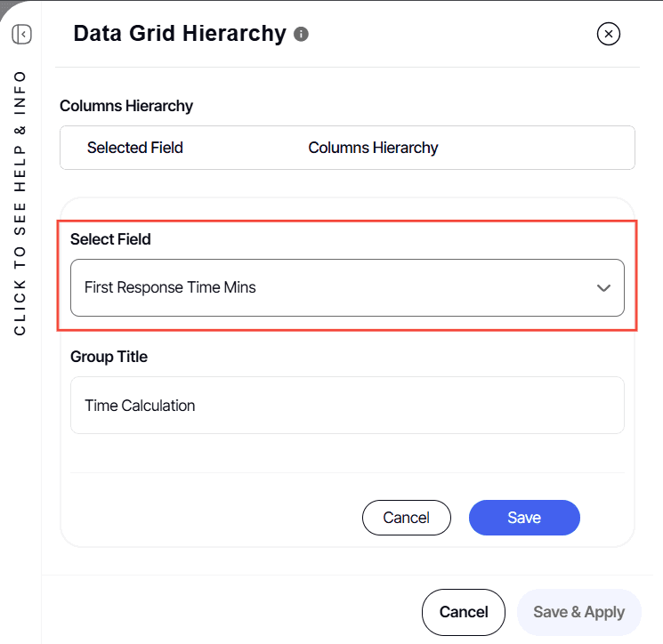Click the First Response Time Mins selected value
Image resolution: width=663 pixels, height=644 pixels.
click(x=170, y=287)
